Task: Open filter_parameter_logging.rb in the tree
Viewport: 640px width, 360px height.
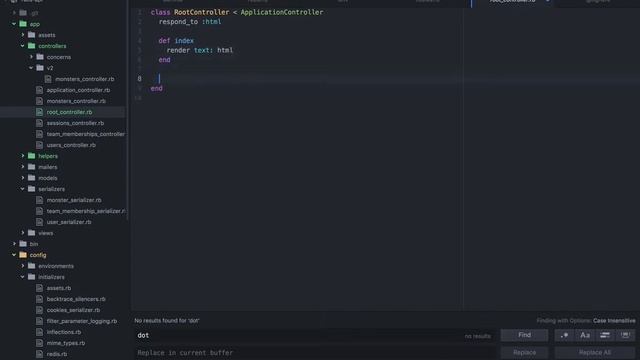Action: point(82,321)
